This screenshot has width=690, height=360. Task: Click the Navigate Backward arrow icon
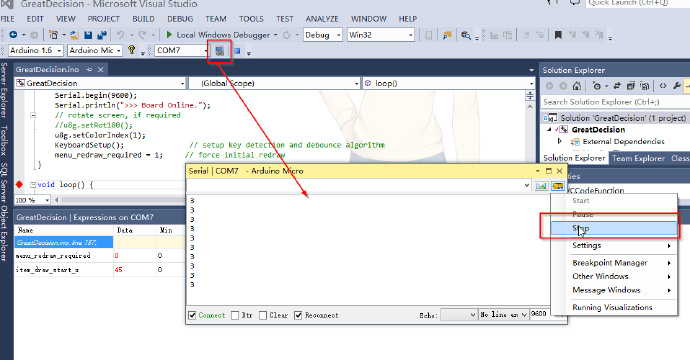(x=13, y=35)
